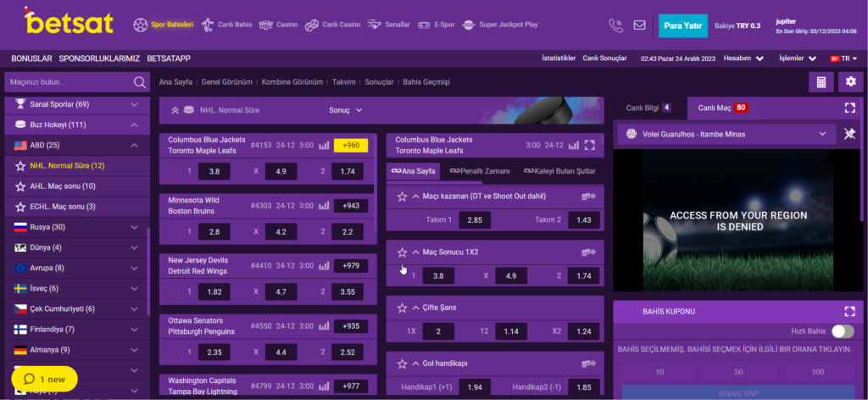The width and height of the screenshot is (868, 400).
Task: Open the Sonuç market dropdown
Action: 346,110
